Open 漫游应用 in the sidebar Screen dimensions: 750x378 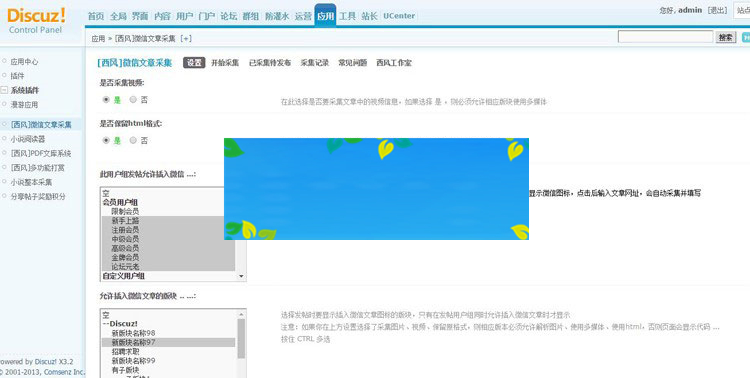(24, 104)
